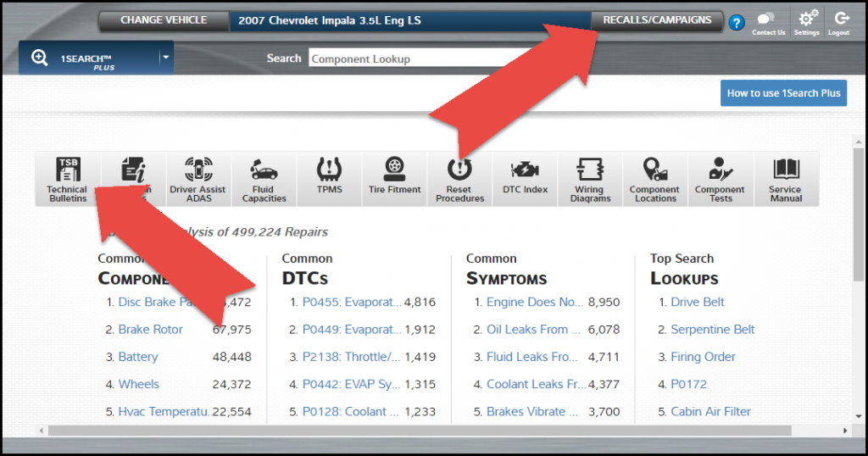Open Brake Rotor component link
This screenshot has width=868, height=456.
(151, 329)
